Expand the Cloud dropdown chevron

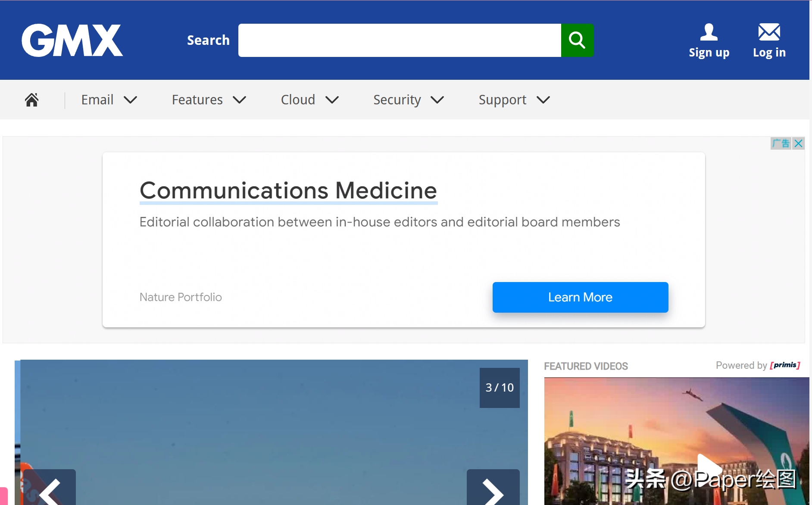[x=332, y=100]
